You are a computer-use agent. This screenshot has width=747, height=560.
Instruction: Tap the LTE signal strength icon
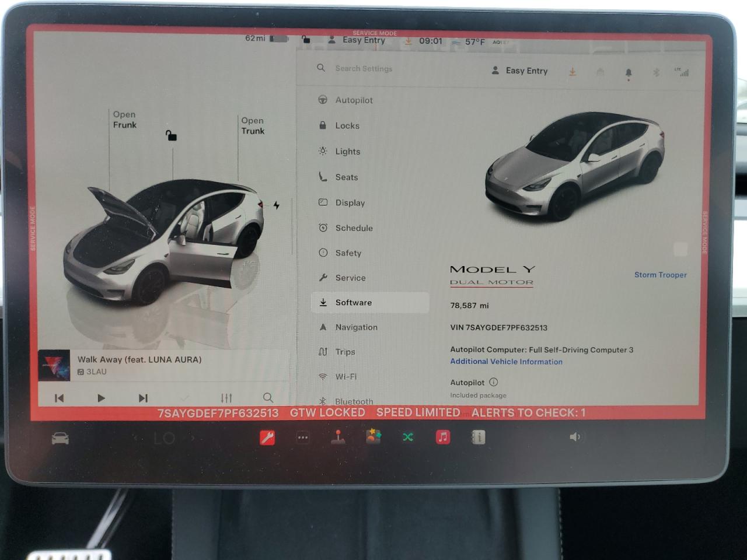tap(682, 72)
